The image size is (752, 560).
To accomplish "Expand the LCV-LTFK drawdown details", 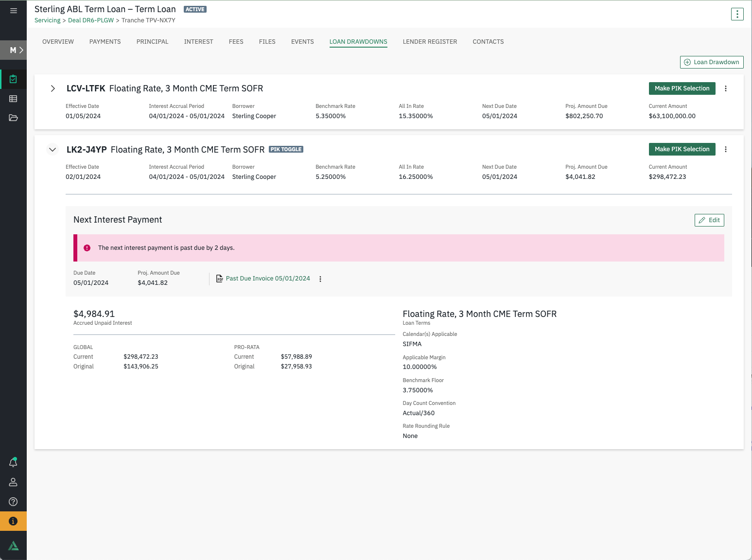I will [x=52, y=88].
